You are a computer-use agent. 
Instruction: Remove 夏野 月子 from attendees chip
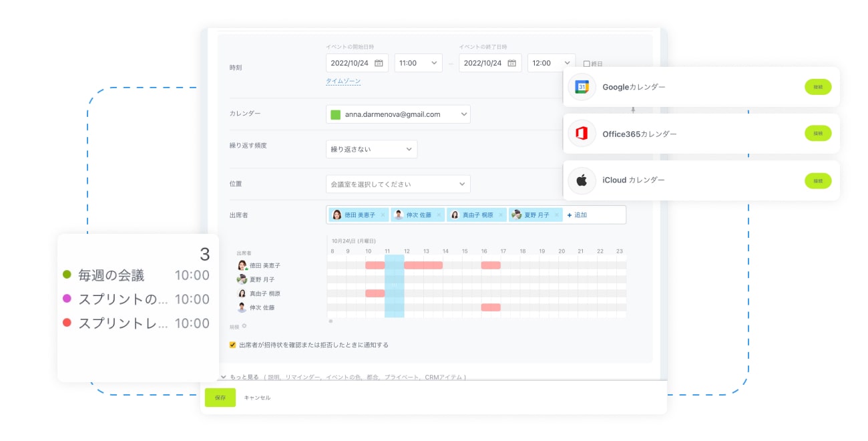click(557, 215)
